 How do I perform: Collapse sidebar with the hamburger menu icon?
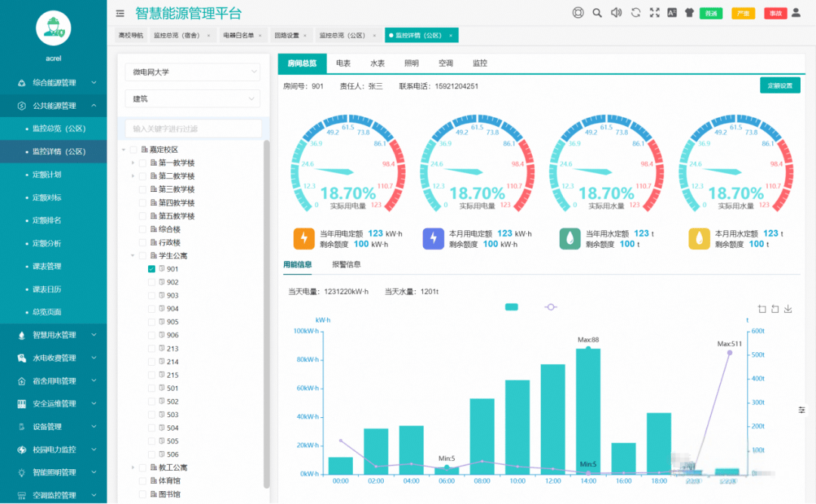pos(120,13)
